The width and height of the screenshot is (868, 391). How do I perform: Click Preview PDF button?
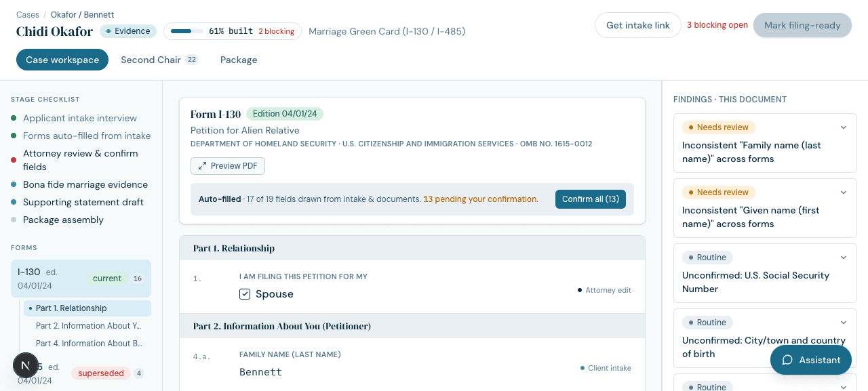pos(228,166)
